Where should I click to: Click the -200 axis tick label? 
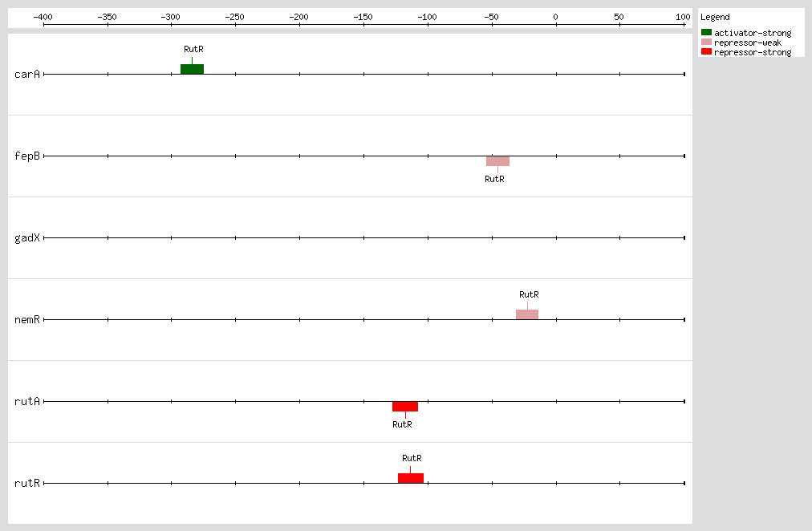point(298,17)
